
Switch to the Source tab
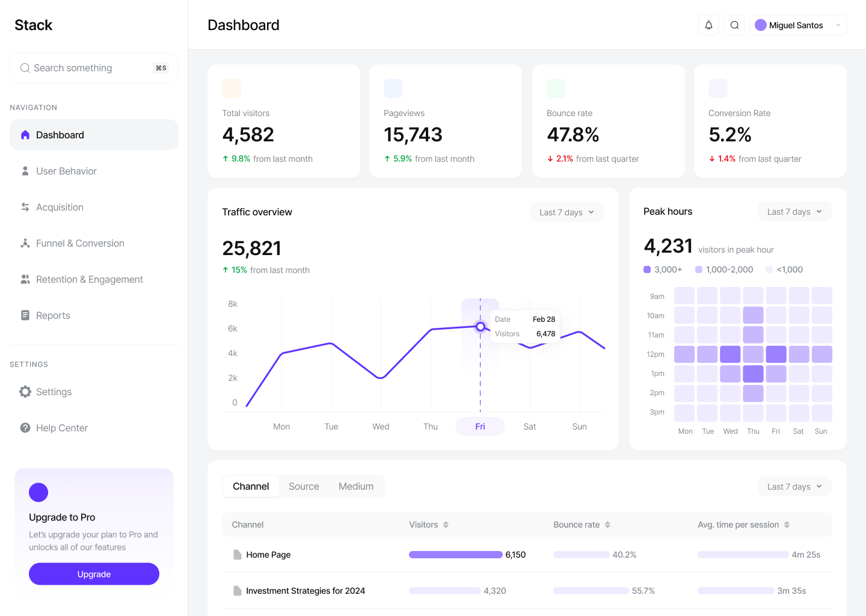tap(304, 486)
